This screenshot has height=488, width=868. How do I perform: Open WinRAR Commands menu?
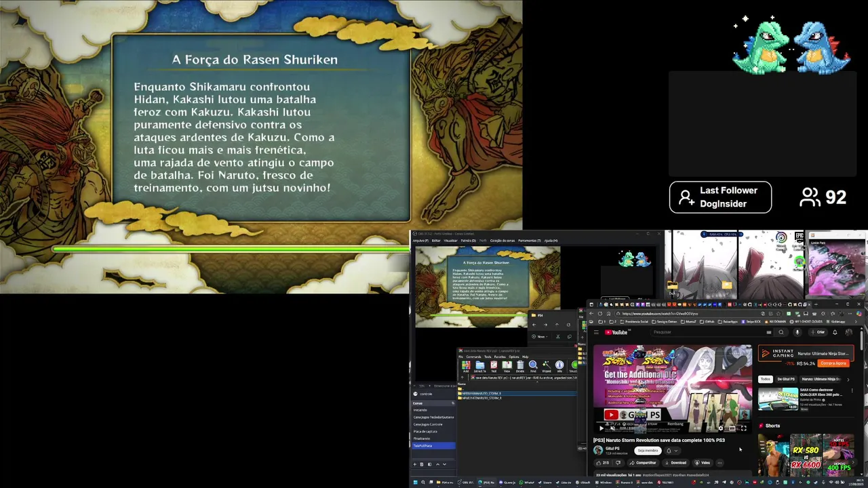473,357
